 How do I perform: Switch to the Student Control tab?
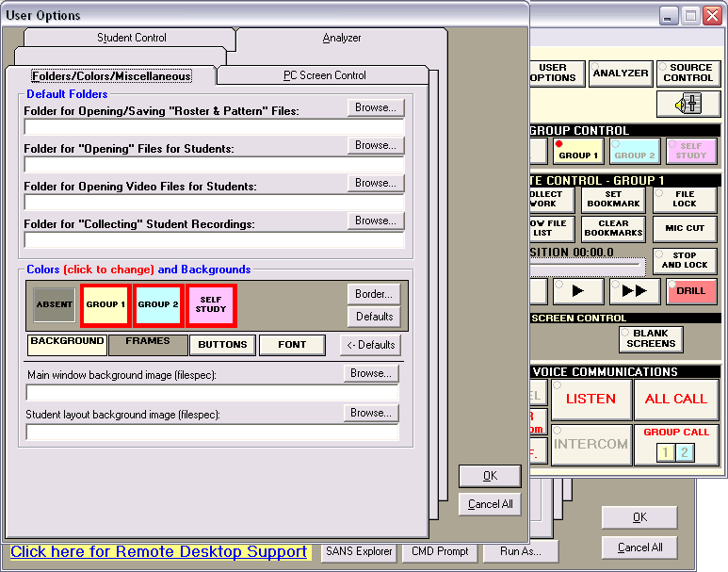coord(132,38)
